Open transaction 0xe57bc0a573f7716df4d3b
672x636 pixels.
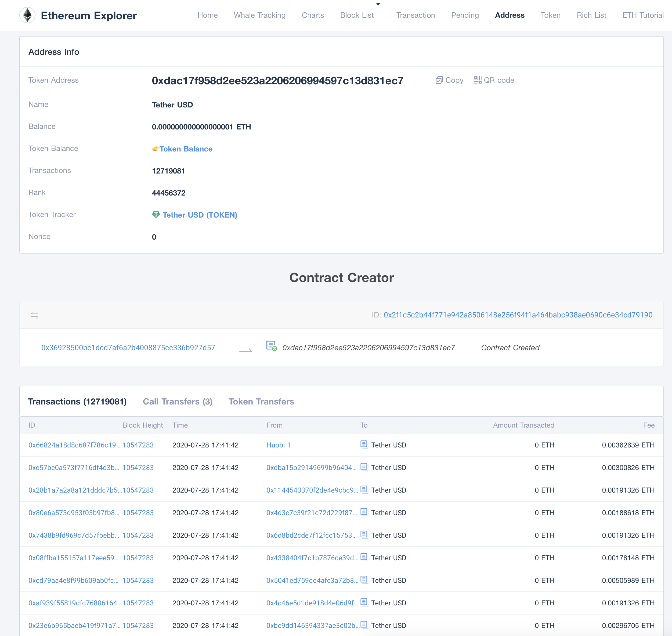[74, 468]
